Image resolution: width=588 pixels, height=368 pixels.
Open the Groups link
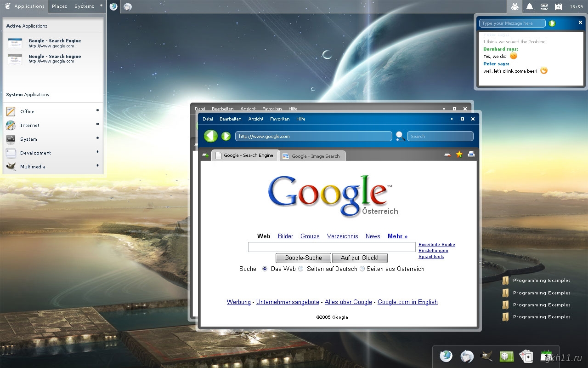(310, 236)
